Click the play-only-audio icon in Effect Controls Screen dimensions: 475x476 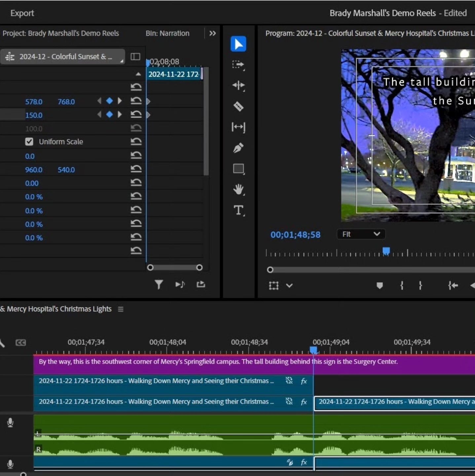coord(180,284)
